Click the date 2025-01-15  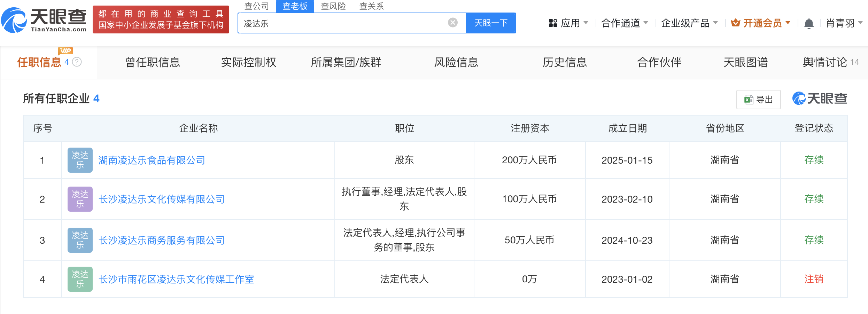click(x=627, y=160)
